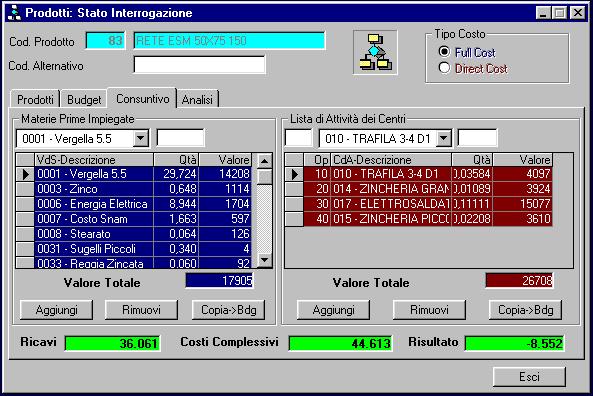
Task: Click Rimuovi under Lista di Attività
Action: pyautogui.click(x=429, y=310)
